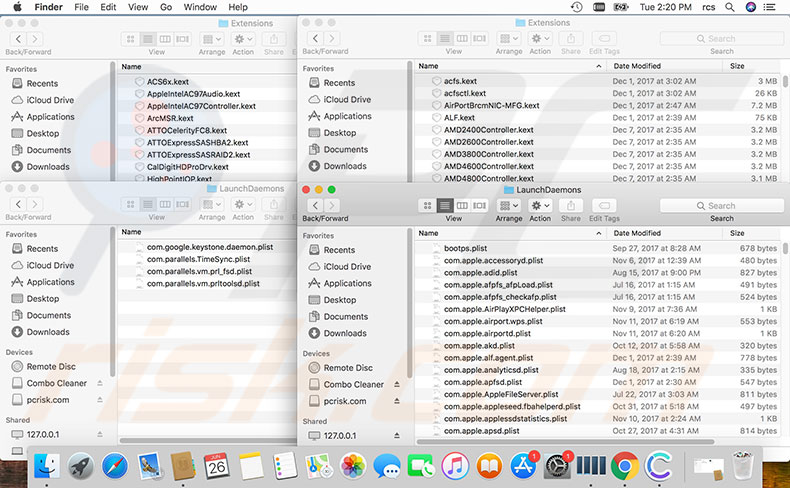This screenshot has width=790, height=488.
Task: Open Safari from the Dock
Action: pos(115,466)
